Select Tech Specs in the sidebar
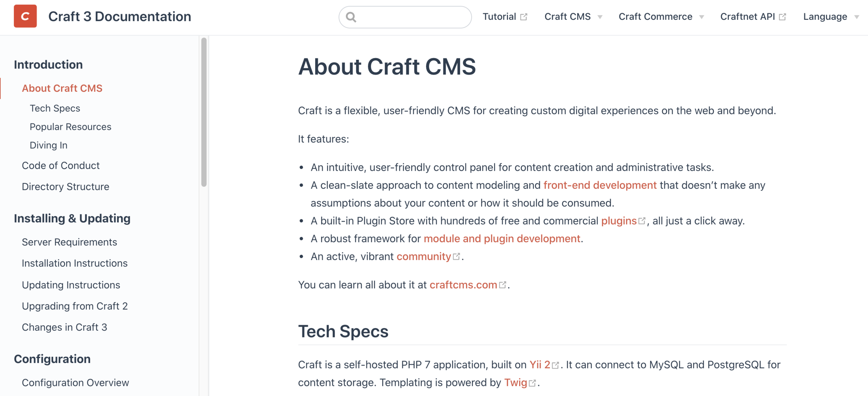The width and height of the screenshot is (868, 396). 55,108
